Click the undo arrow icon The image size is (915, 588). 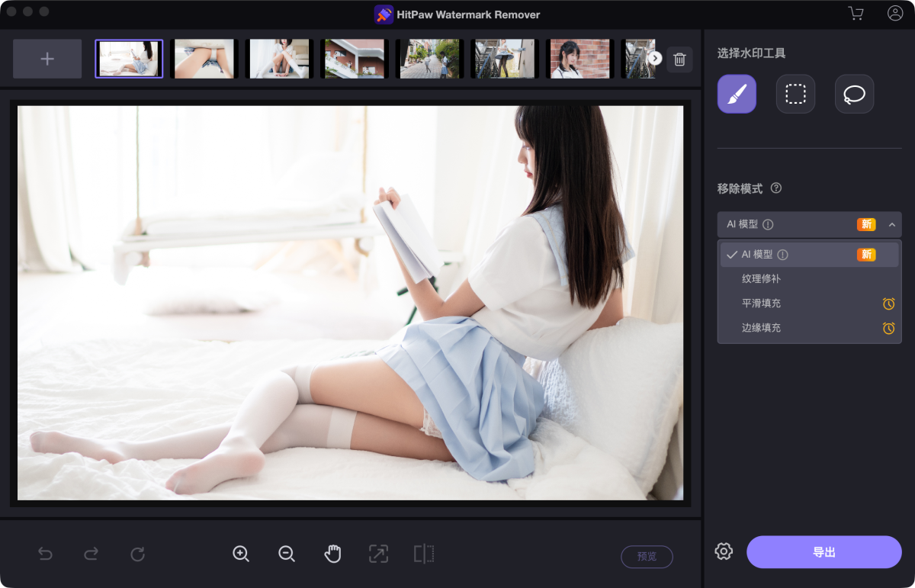pyautogui.click(x=46, y=554)
